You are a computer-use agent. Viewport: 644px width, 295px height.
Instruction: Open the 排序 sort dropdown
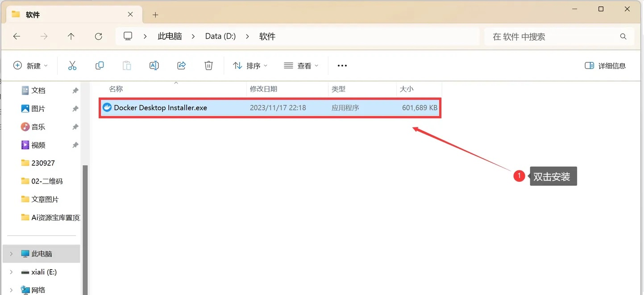point(250,66)
